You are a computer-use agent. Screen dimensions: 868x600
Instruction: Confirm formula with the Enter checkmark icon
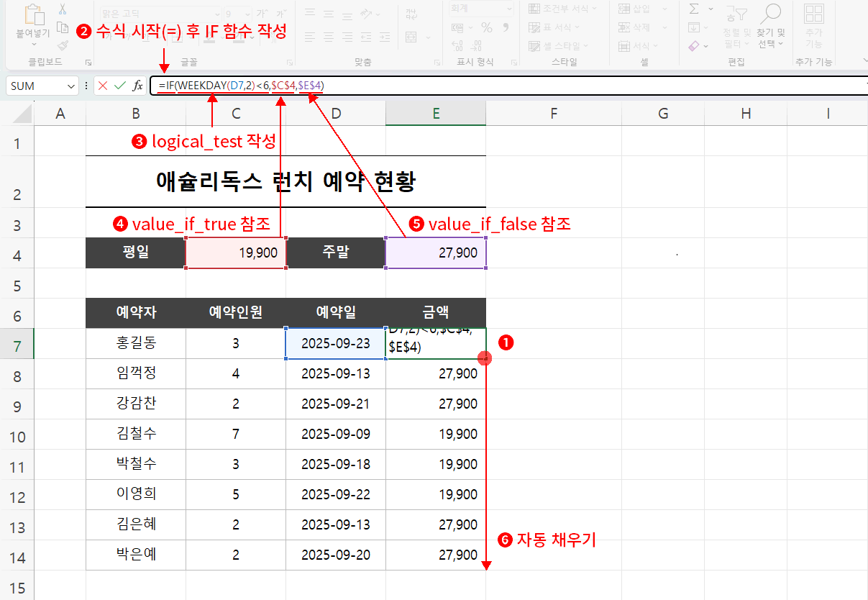point(119,86)
